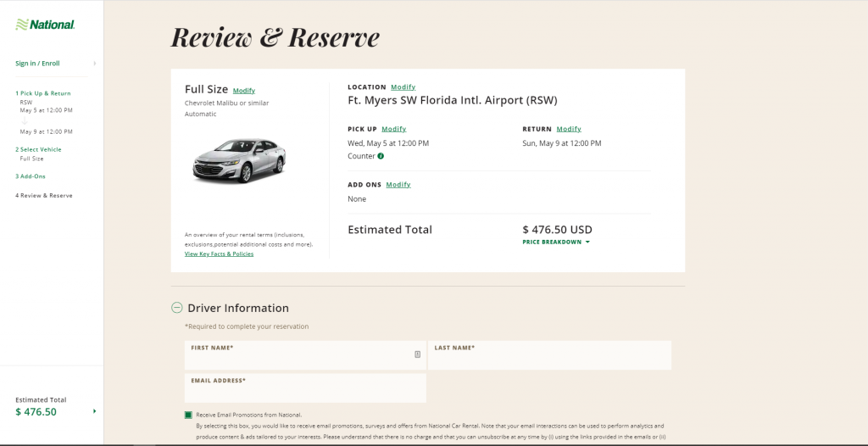868x446 pixels.
Task: Click the Chevrolet Malibu car image
Action: (x=239, y=160)
